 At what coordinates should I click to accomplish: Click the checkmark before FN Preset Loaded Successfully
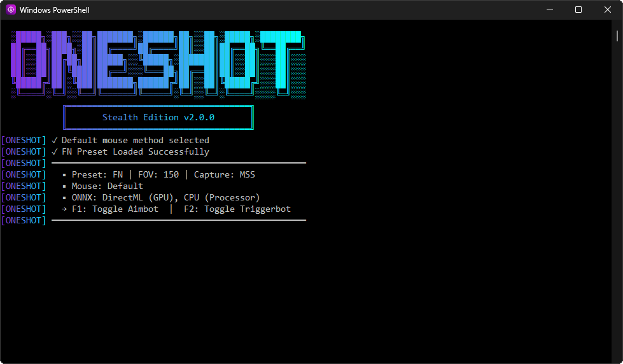[55, 151]
